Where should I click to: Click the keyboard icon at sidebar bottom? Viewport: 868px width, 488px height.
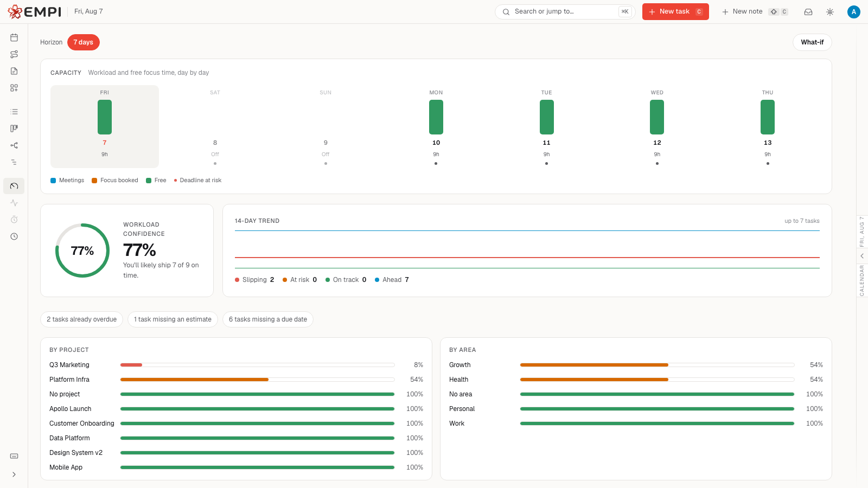click(x=14, y=456)
